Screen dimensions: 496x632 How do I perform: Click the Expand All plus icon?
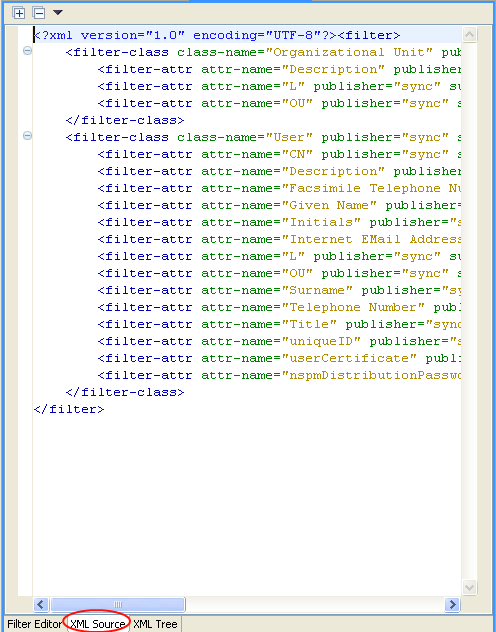[x=19, y=13]
